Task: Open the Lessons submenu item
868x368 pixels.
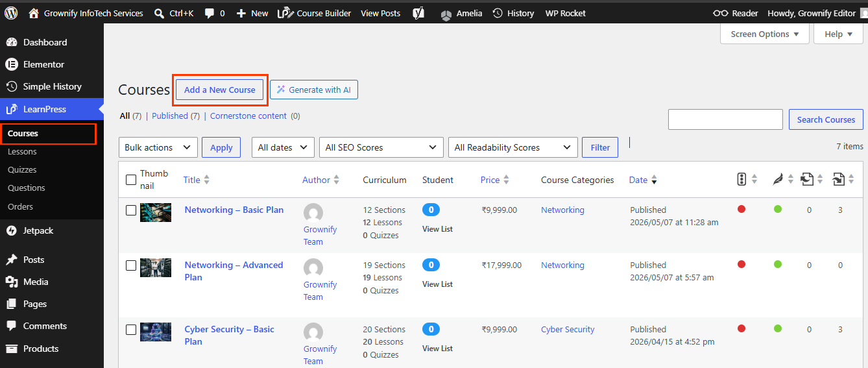Action: point(22,151)
